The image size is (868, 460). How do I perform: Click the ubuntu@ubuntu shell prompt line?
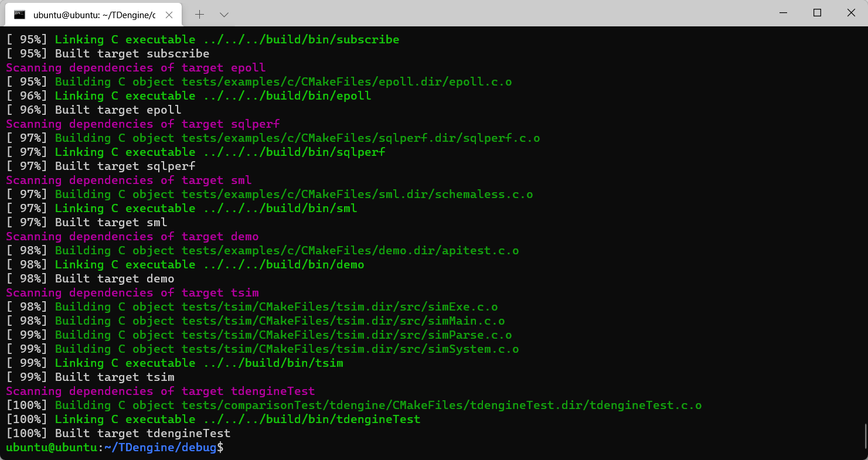(x=115, y=448)
